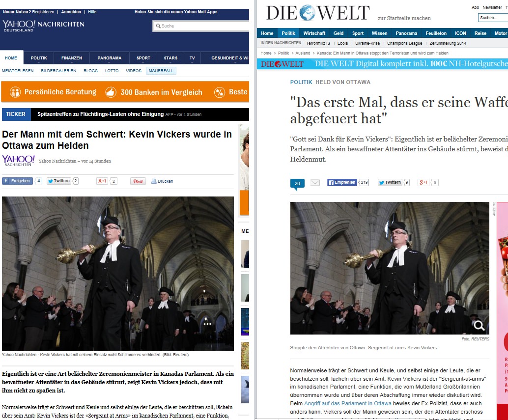Open the 20 comments bubble
This screenshot has height=420, width=508.
tap(297, 184)
